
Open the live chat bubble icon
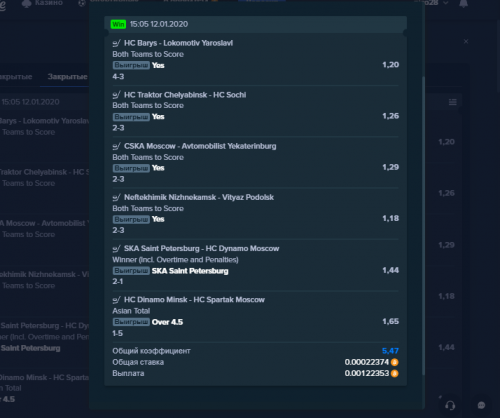coord(481,405)
